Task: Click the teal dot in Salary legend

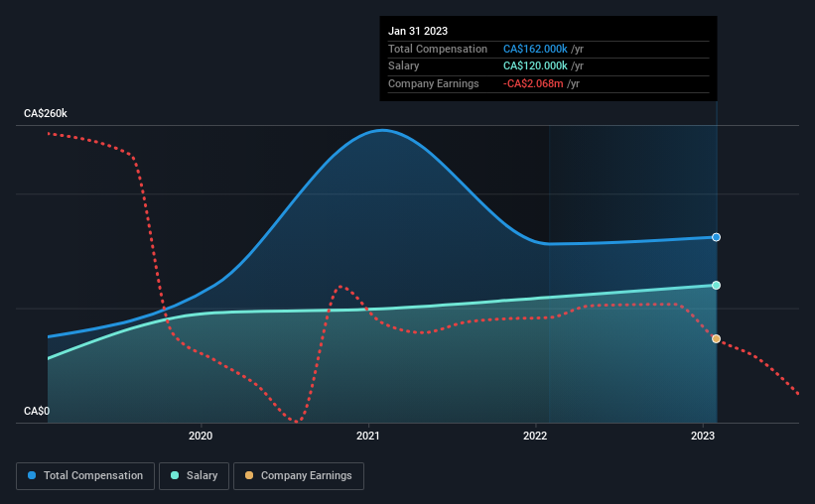Action: (x=175, y=475)
